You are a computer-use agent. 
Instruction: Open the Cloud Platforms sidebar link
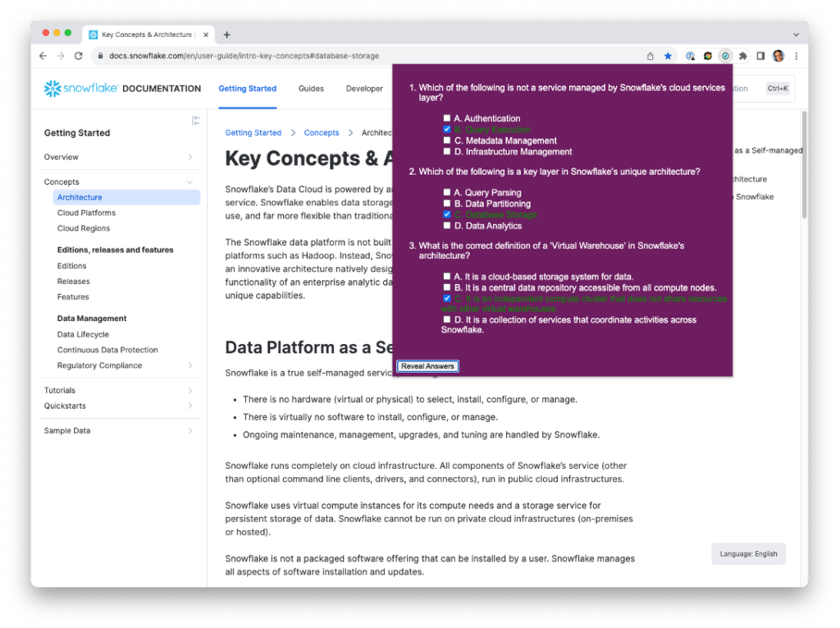point(86,213)
